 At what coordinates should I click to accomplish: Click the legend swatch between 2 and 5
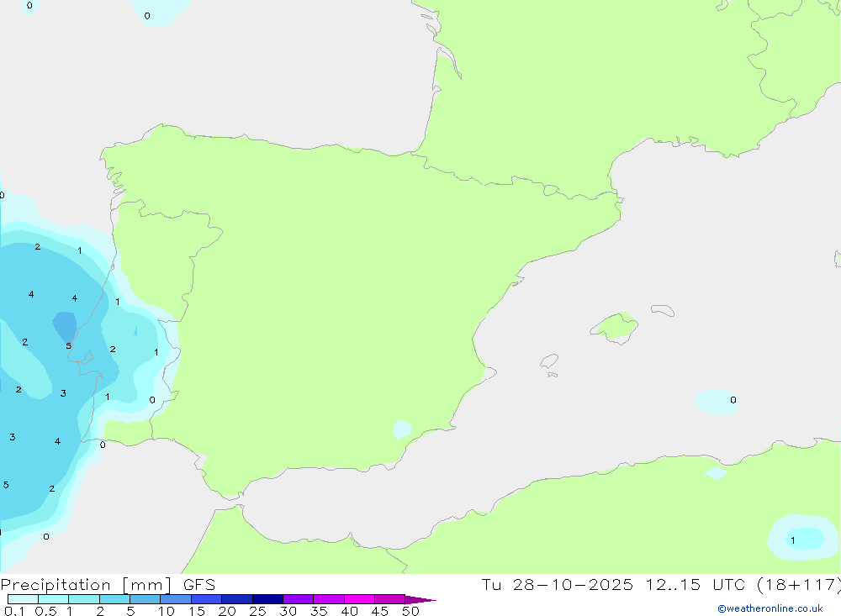pos(114,599)
